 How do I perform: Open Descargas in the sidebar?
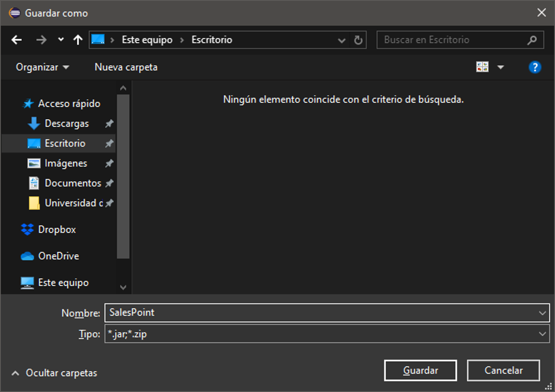click(x=66, y=123)
